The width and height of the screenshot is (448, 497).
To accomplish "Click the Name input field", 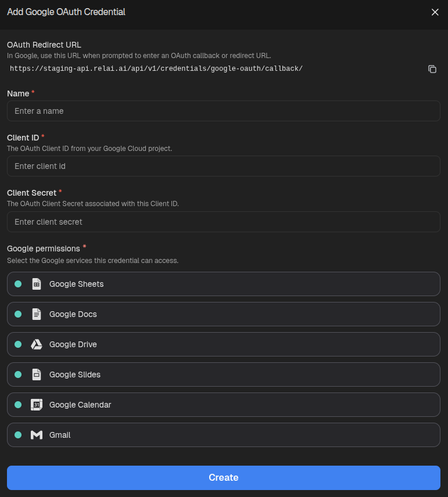I will (224, 110).
